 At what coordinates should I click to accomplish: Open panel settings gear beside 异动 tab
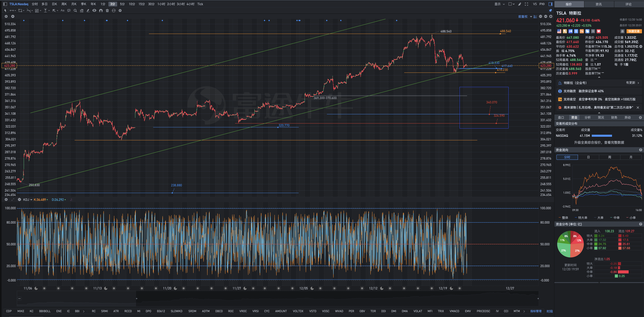pos(640,118)
